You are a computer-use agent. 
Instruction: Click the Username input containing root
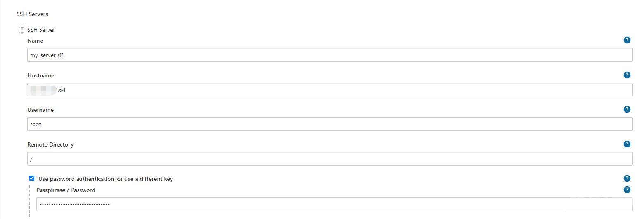329,124
